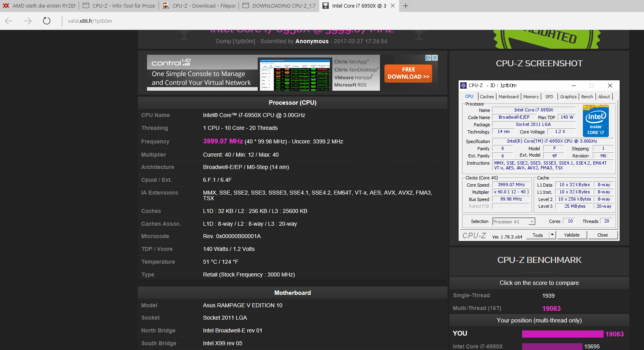Click the 3999.07 MHz frequency value
This screenshot has height=350, width=644.
click(x=223, y=141)
